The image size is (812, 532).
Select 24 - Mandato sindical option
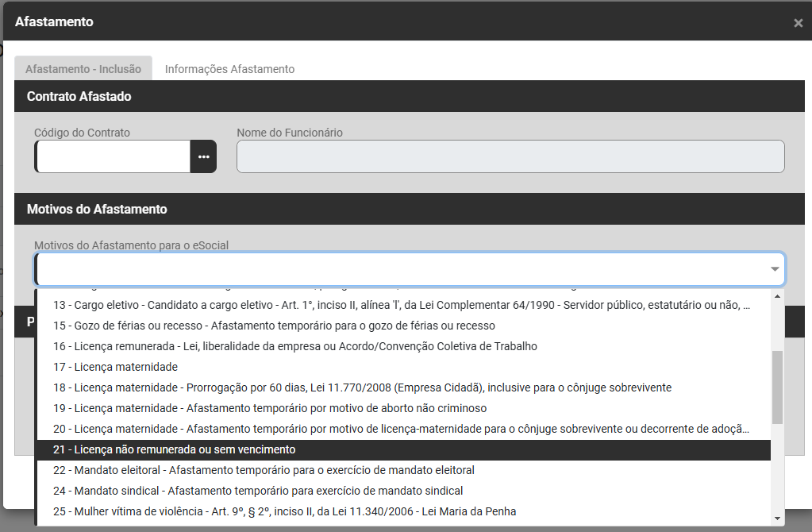(x=258, y=491)
